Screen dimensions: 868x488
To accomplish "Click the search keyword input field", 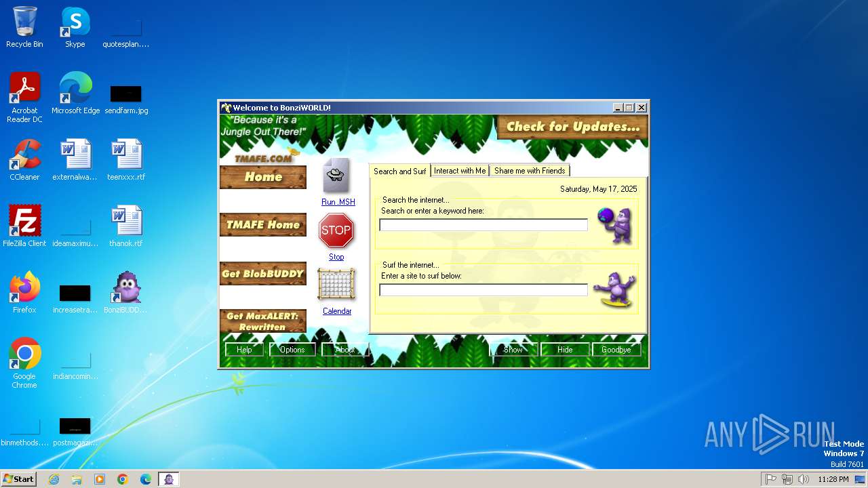I will coord(484,225).
